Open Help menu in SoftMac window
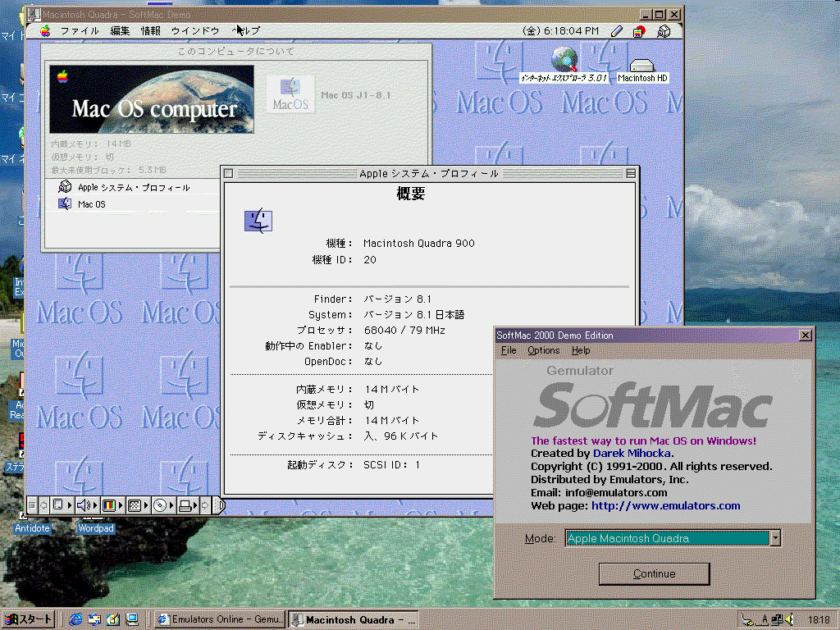Screen dimensions: 840x630 pos(581,350)
